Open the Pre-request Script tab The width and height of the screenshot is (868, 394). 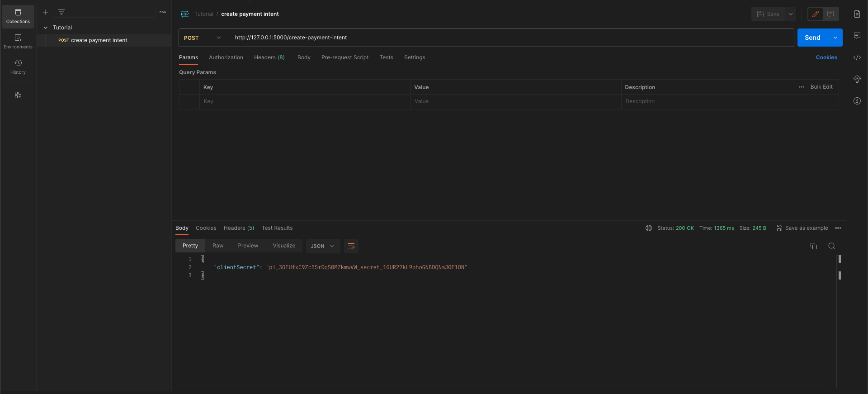click(345, 57)
